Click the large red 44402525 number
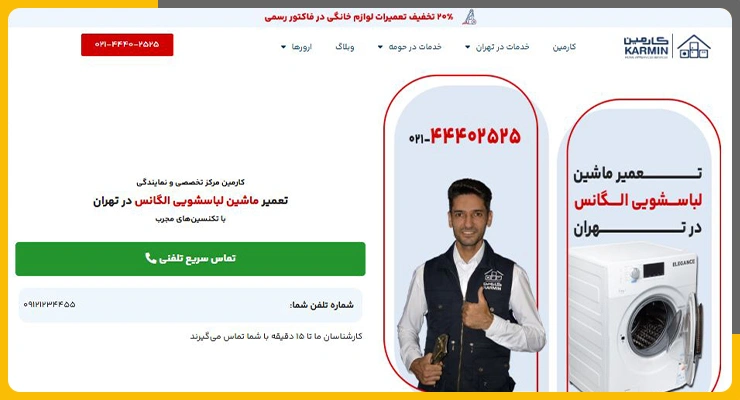This screenshot has width=740, height=400. [x=475, y=136]
